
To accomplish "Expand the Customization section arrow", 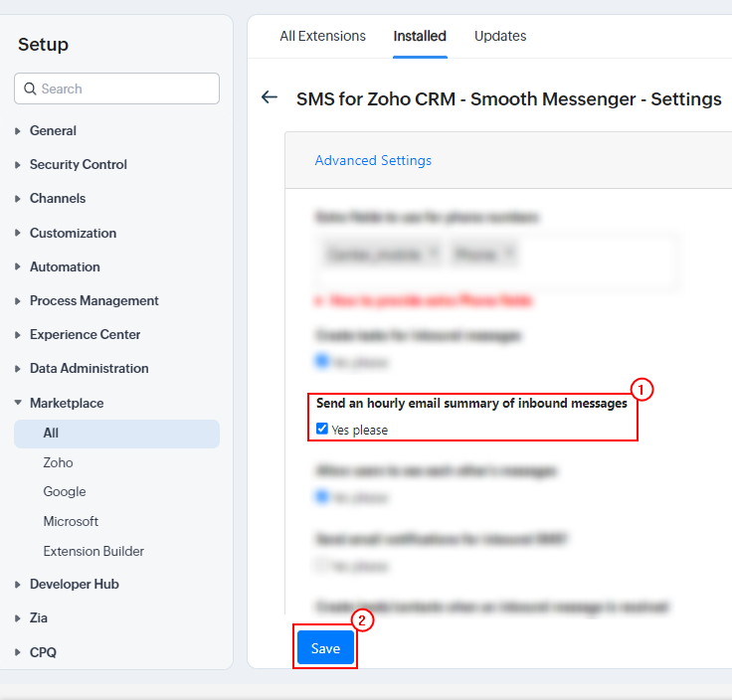I will (18, 233).
